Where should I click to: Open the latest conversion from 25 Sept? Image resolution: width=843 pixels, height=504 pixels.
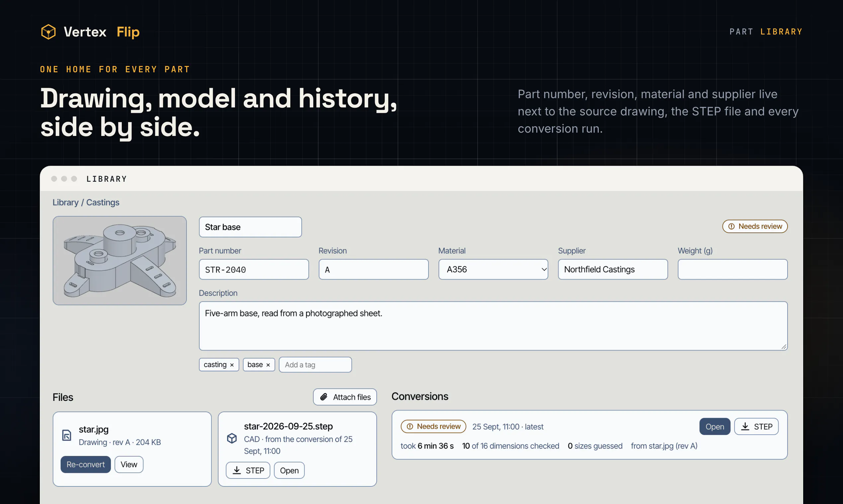715,426
